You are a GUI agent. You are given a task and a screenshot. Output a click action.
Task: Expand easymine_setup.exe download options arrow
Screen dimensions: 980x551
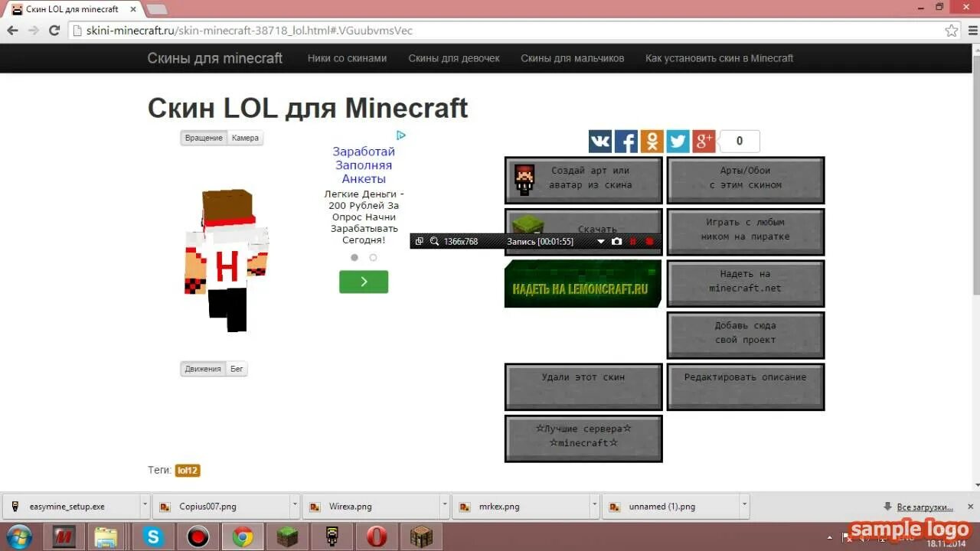[x=145, y=507]
